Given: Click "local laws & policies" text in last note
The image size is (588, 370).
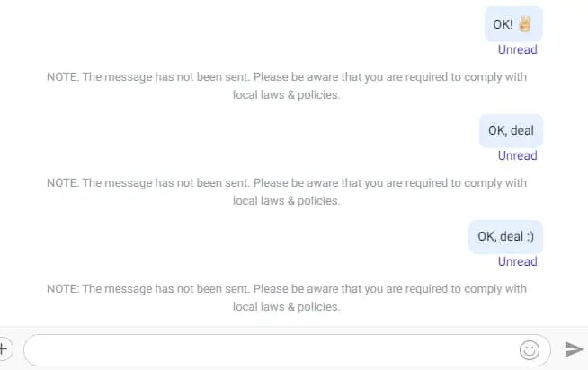Looking at the screenshot, I should click(287, 307).
